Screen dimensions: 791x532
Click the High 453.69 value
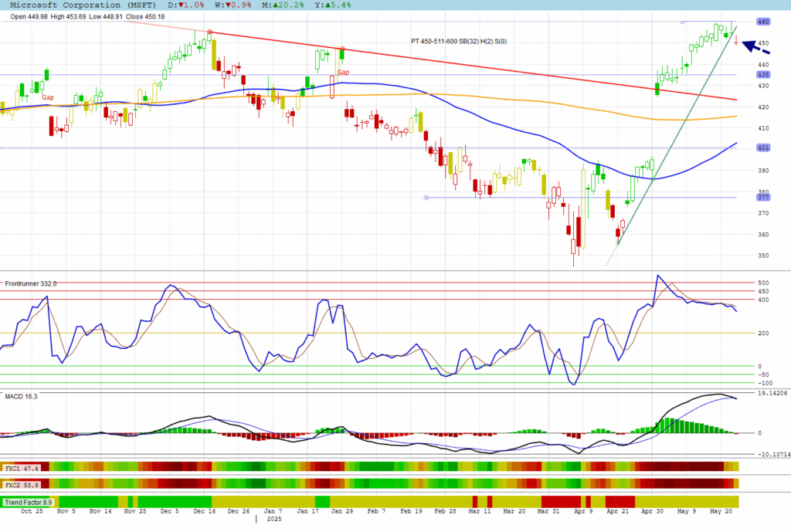(68, 17)
